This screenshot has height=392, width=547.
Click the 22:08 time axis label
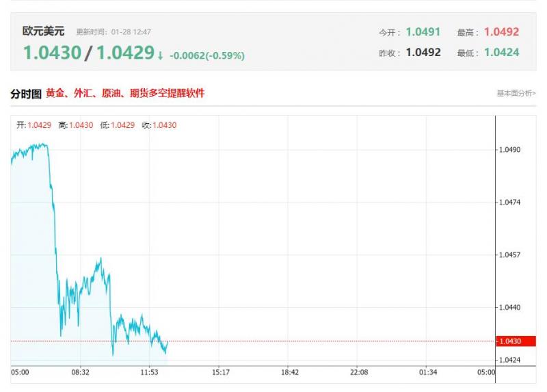[359, 372]
